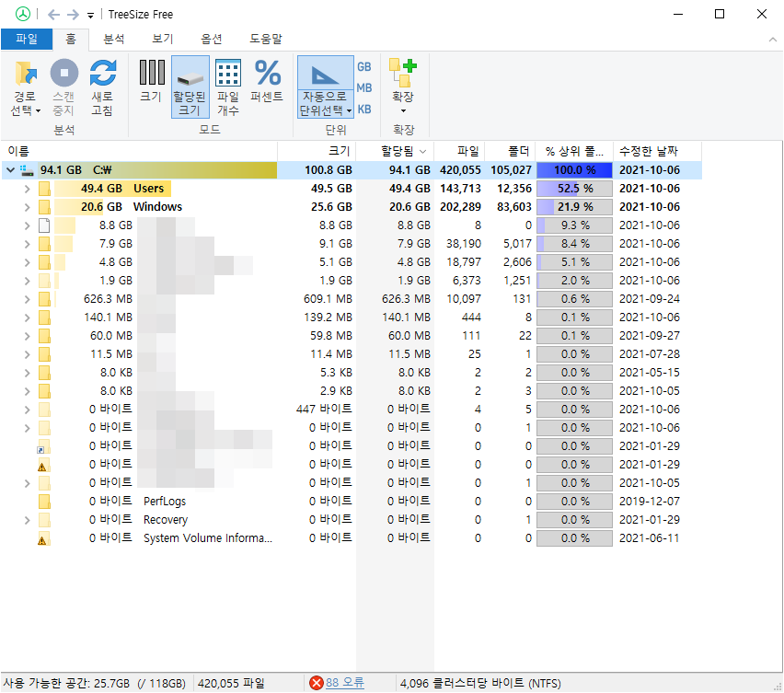Screen dimensions: 784x693
Task: Click the 100.8 GB size cell
Action: coord(328,170)
